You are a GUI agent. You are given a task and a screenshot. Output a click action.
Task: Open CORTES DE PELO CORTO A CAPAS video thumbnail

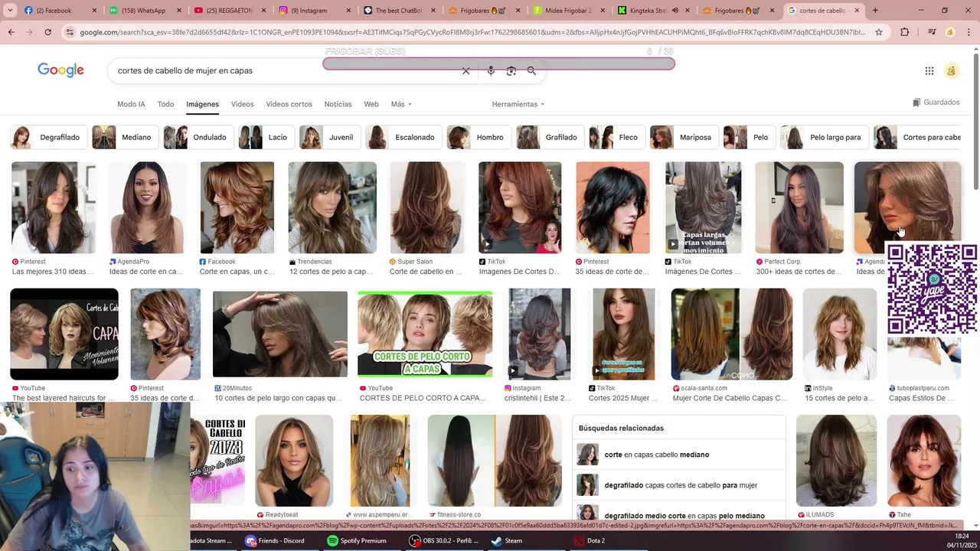(425, 334)
